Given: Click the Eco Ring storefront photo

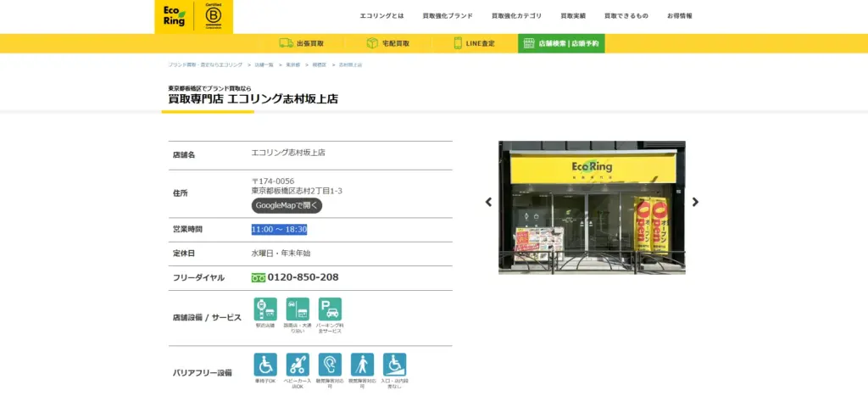Looking at the screenshot, I should 592,207.
